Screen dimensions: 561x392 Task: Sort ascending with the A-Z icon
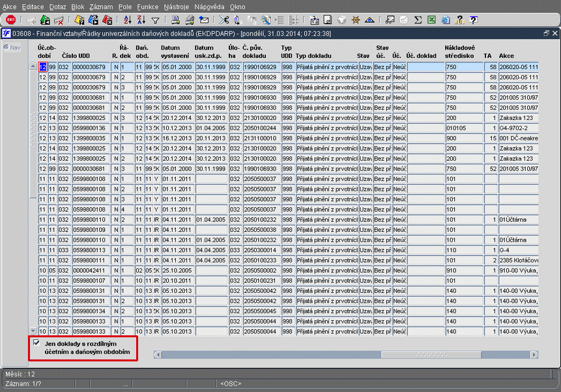(x=127, y=20)
